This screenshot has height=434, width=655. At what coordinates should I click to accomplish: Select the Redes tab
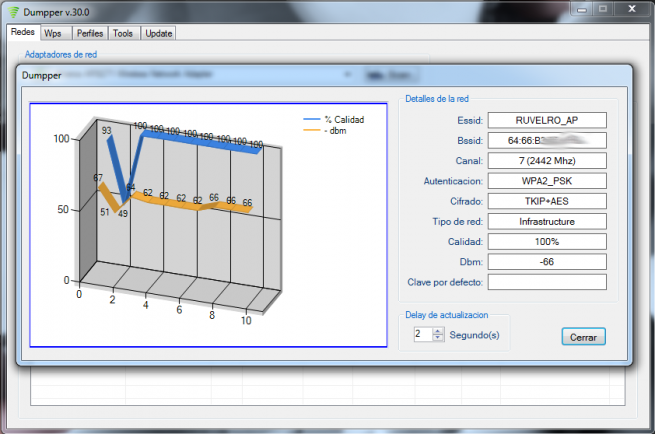(x=22, y=32)
